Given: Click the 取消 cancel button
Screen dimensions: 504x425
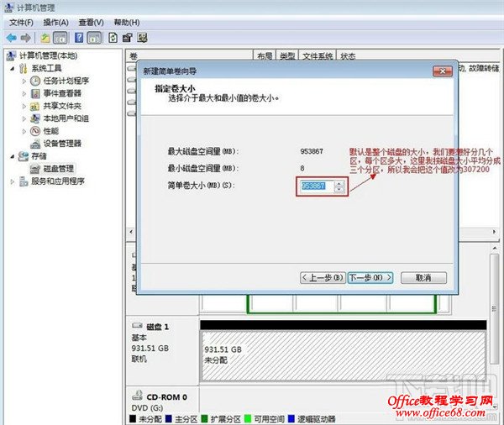Looking at the screenshot, I should point(423,277).
